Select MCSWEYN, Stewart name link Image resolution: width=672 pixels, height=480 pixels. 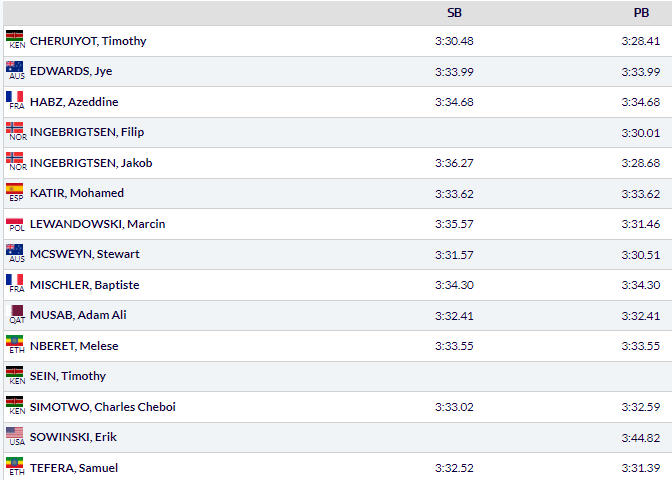tap(84, 254)
